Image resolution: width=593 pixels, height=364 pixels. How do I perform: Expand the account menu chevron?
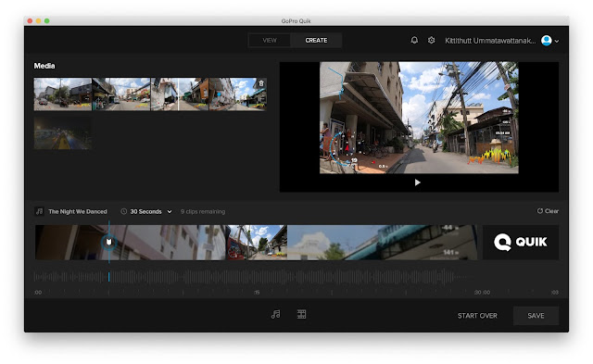(557, 41)
